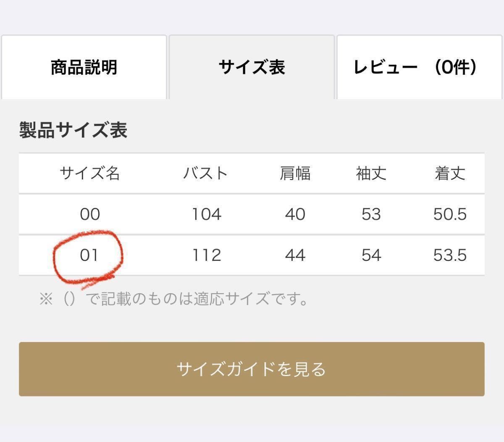Open the 商品説明 tab
504x442 pixels.
pos(84,67)
